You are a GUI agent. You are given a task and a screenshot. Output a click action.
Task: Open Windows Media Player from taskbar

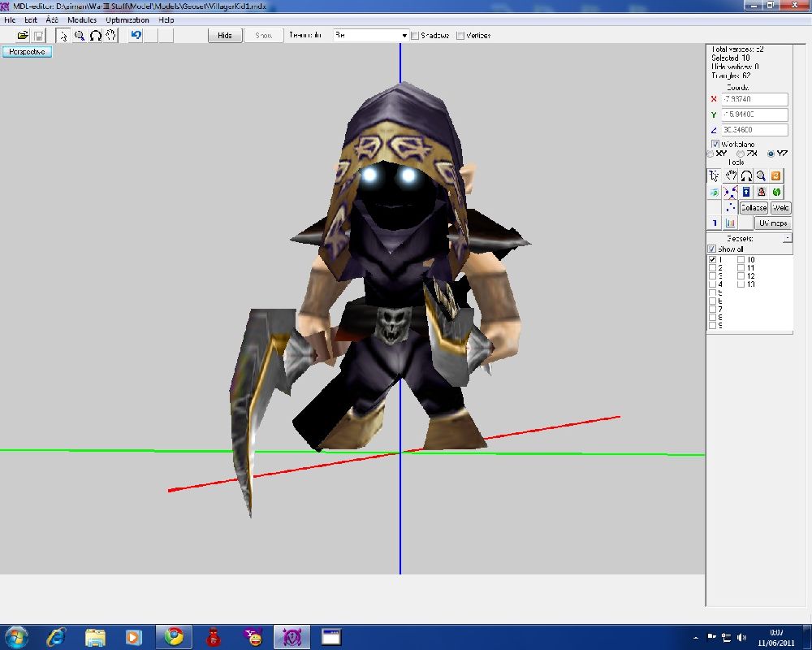point(134,637)
